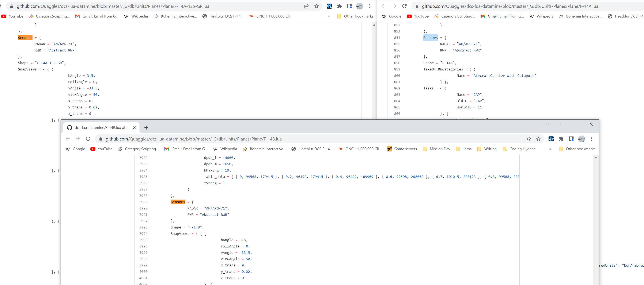
Task: Expand hidden bookmarks chevron in top-left window
Action: [x=329, y=16]
